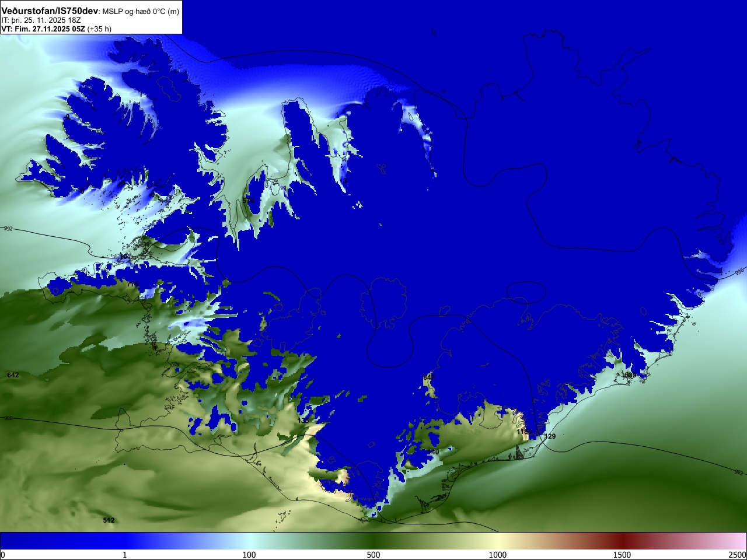Viewport: 747px width, 560px height.
Task: Click the '1' tick label on the color scale
Action: tap(124, 555)
